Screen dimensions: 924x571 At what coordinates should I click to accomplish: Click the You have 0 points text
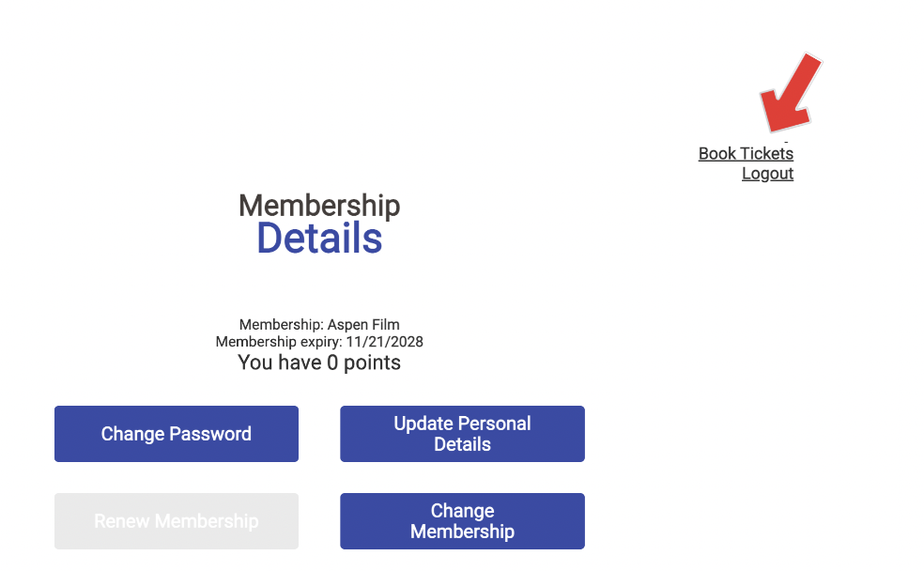click(x=319, y=363)
